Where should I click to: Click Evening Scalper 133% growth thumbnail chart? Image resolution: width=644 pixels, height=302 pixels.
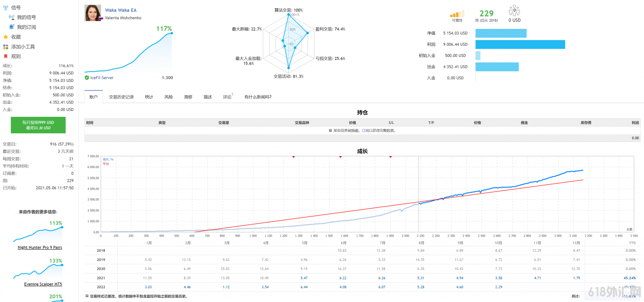click(x=38, y=271)
